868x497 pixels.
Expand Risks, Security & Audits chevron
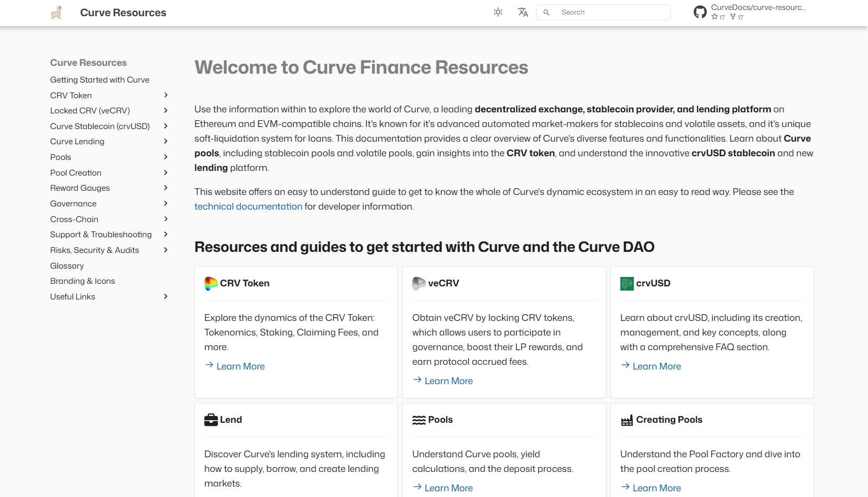[x=166, y=250]
